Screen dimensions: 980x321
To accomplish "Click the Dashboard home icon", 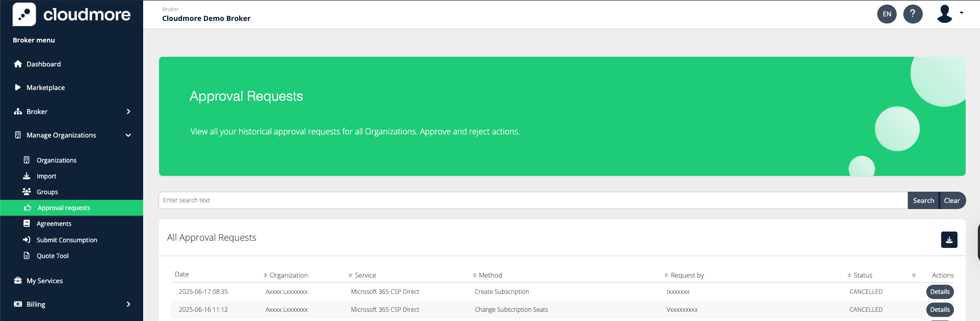I will [18, 64].
